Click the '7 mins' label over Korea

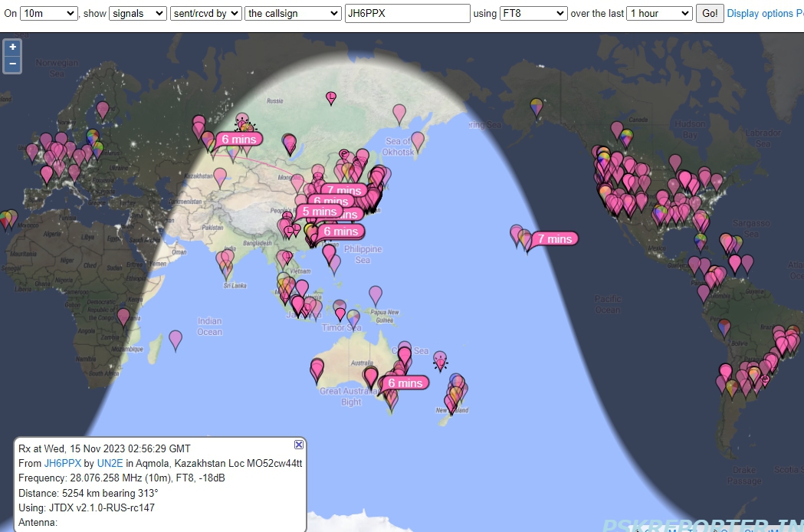[345, 190]
